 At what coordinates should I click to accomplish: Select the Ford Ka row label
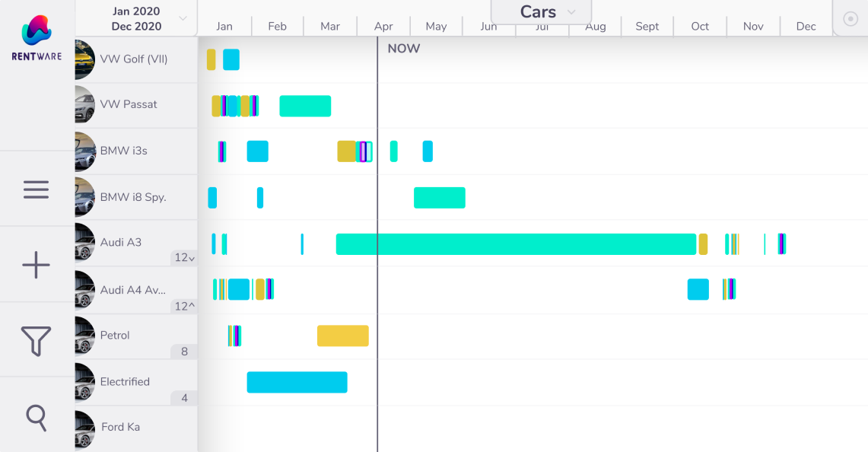pos(120,427)
